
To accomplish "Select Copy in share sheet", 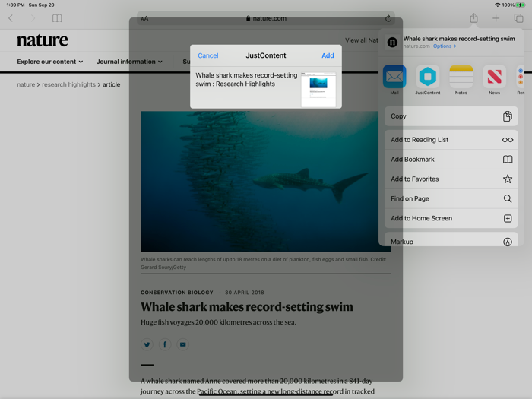I will pos(451,116).
